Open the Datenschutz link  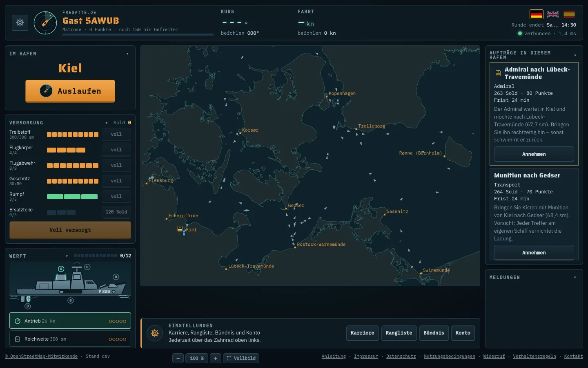click(401, 356)
